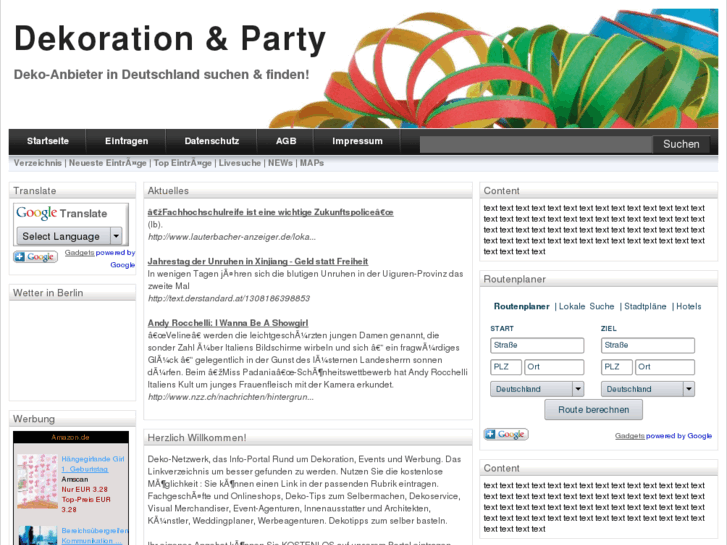
Task: Click the START Ort field
Action: click(x=554, y=366)
